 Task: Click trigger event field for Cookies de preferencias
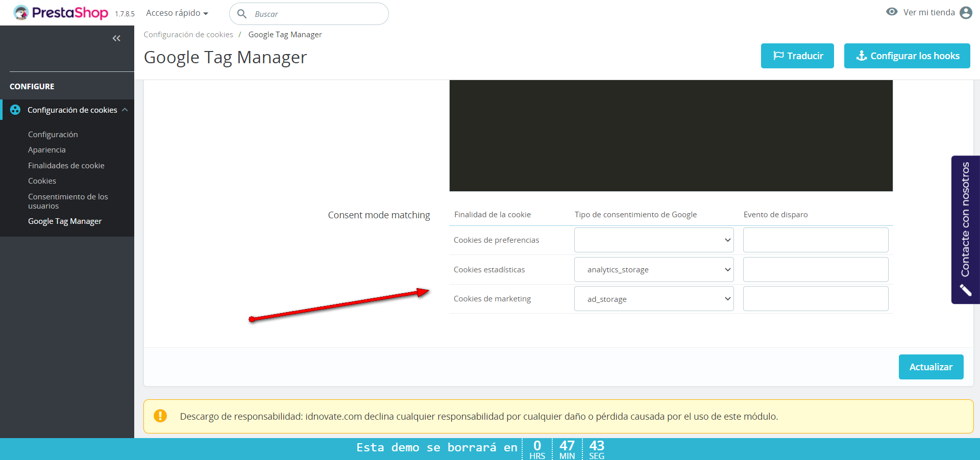click(x=816, y=240)
